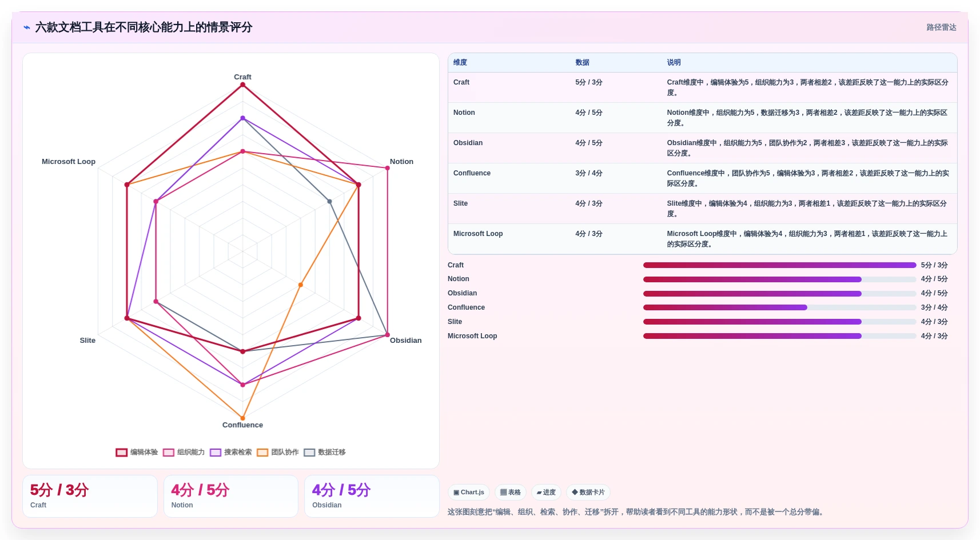The image size is (980, 540).
Task: Click the Confluence progress bar
Action: point(779,307)
